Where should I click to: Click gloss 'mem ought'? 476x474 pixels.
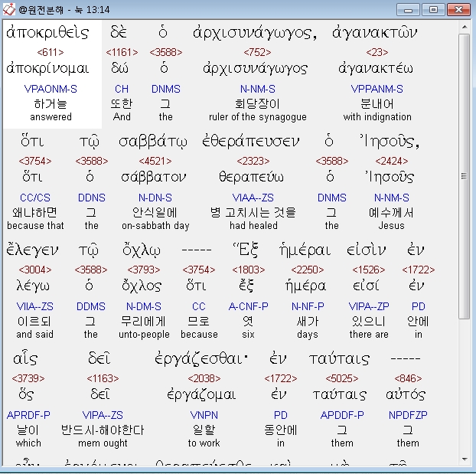coord(103,443)
